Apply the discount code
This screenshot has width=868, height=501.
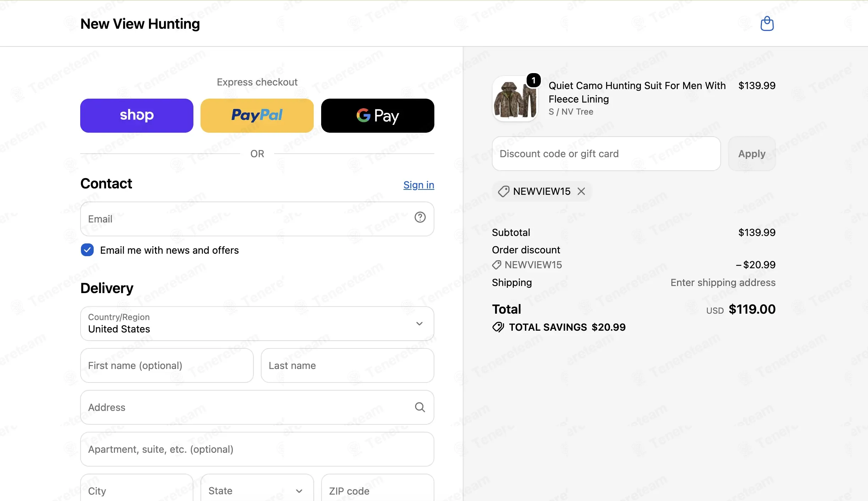[752, 154]
